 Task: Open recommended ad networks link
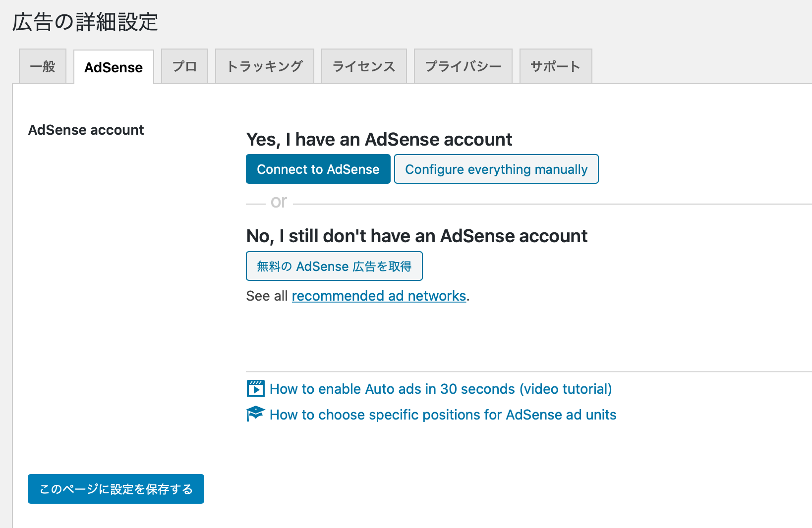point(379,296)
